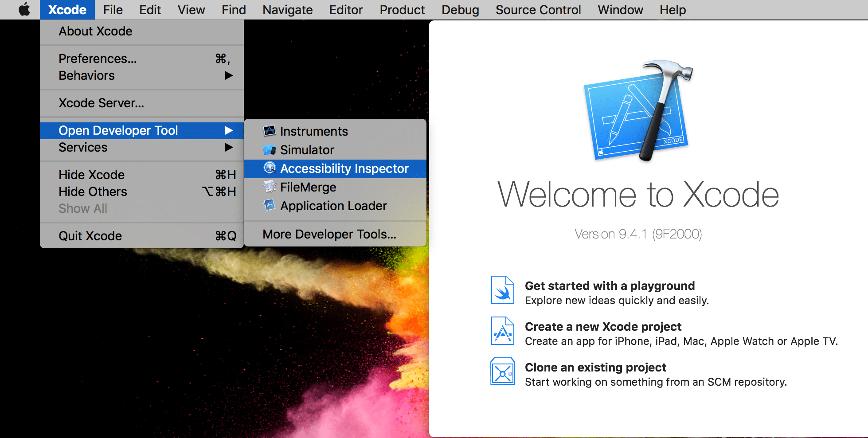Open the Source Control menu

coord(537,9)
